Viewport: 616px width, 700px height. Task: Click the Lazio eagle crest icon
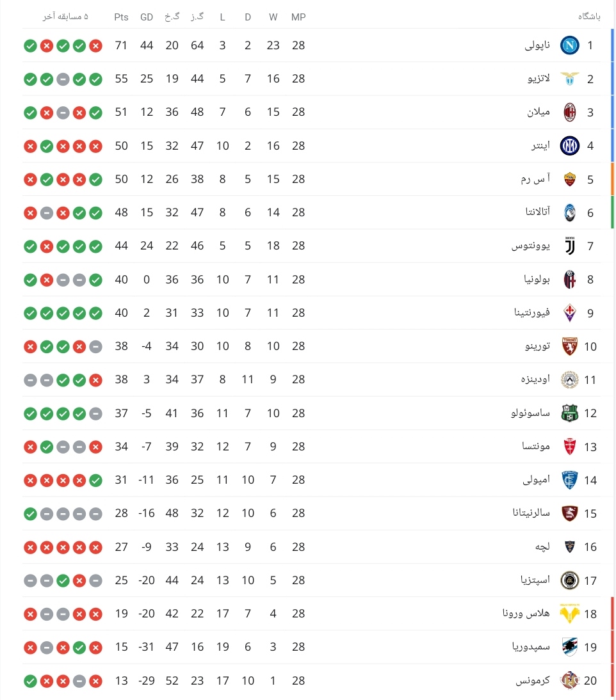click(x=569, y=79)
